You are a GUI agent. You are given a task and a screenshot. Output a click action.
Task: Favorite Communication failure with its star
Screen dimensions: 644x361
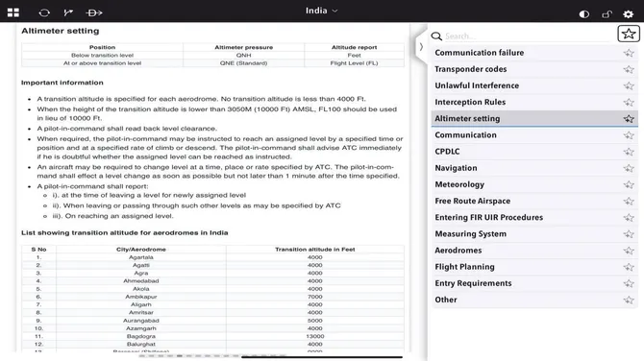pyautogui.click(x=629, y=53)
